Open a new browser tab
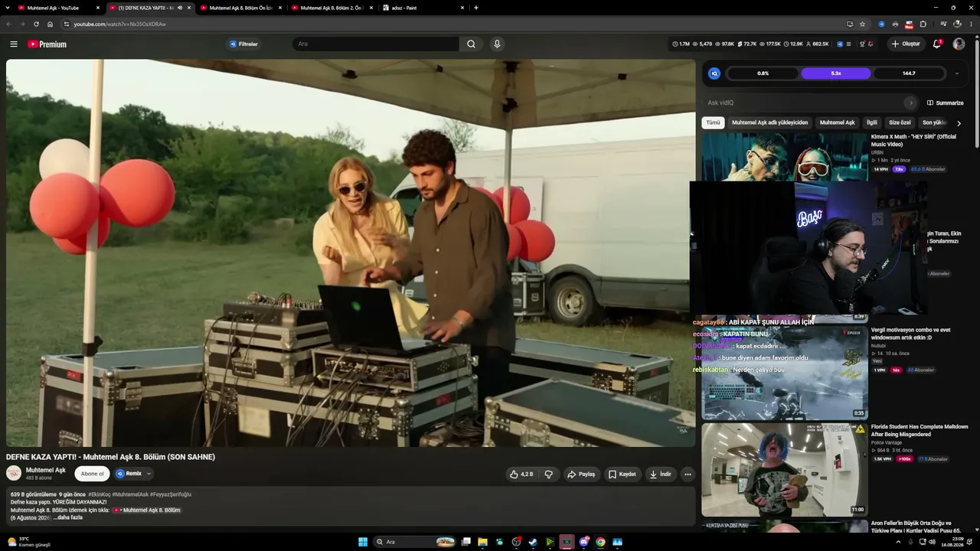The height and width of the screenshot is (551, 980). tap(476, 8)
